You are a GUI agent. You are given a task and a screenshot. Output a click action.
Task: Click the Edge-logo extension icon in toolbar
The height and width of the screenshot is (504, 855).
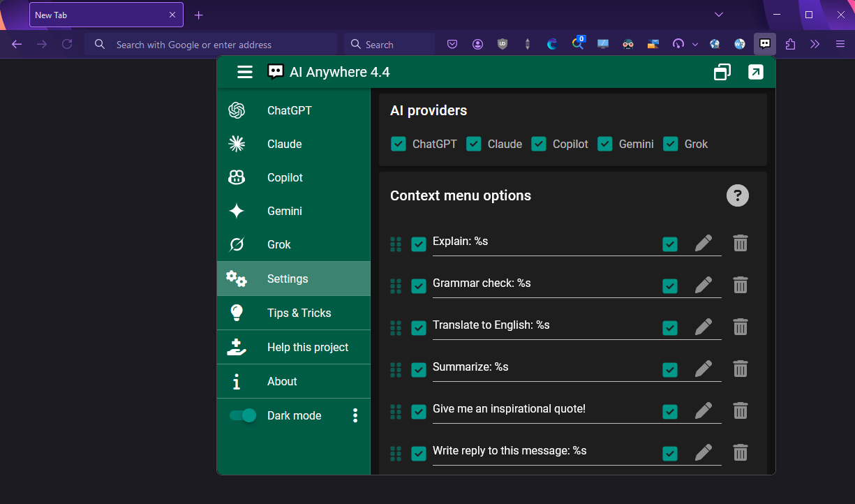point(552,44)
